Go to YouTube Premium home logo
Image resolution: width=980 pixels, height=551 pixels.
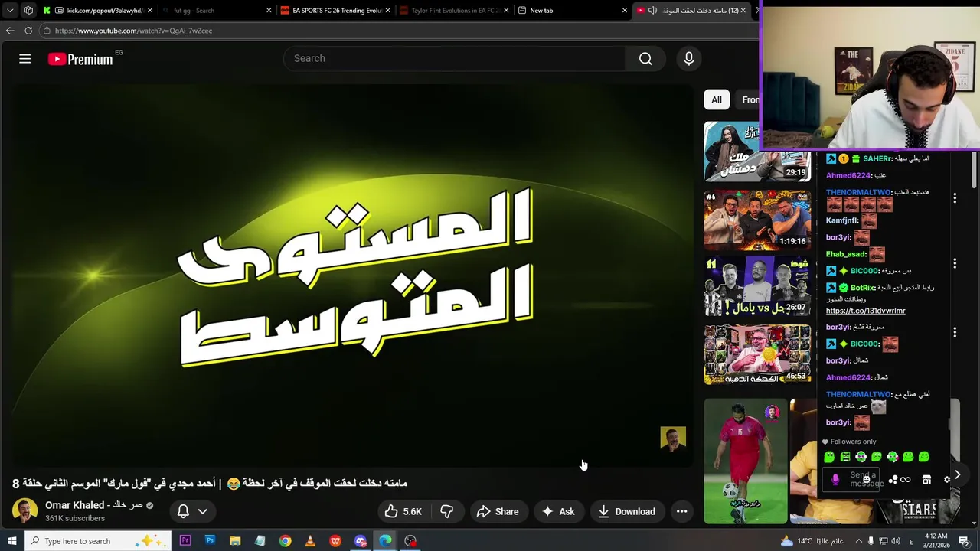[80, 59]
